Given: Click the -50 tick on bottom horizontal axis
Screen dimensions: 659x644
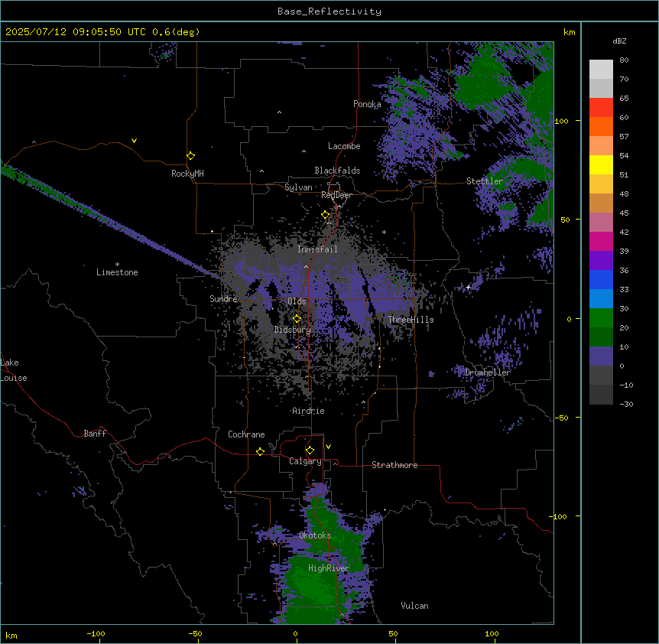Looking at the screenshot, I should 195,633.
